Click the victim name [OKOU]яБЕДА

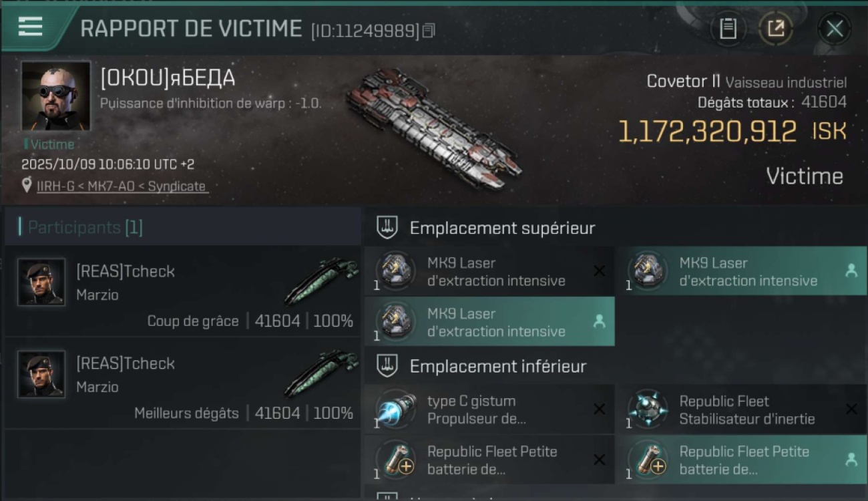click(168, 78)
